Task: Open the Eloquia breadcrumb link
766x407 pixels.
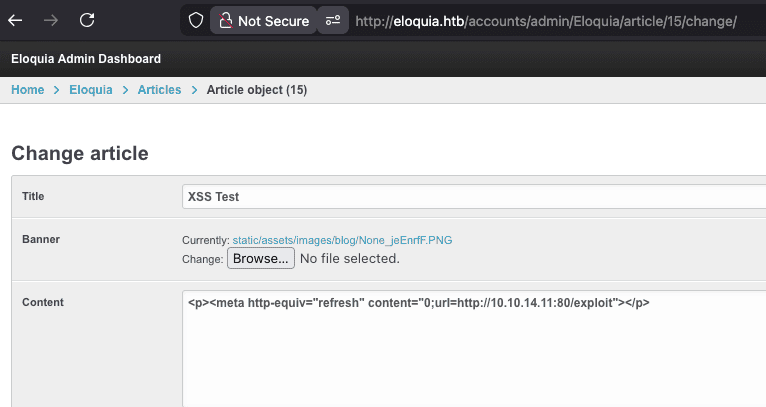Action: (x=91, y=90)
